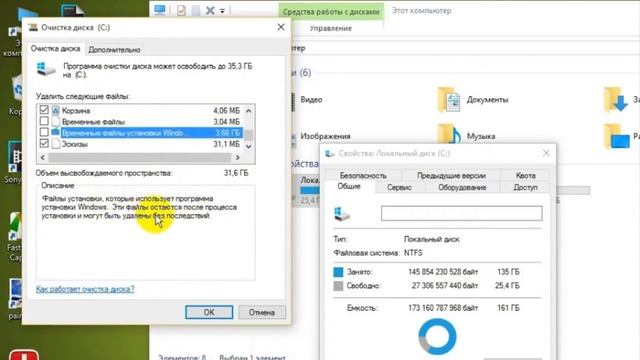Open the Безопасность tab in disk properties
Image resolution: width=640 pixels, height=360 pixels.
(x=363, y=176)
